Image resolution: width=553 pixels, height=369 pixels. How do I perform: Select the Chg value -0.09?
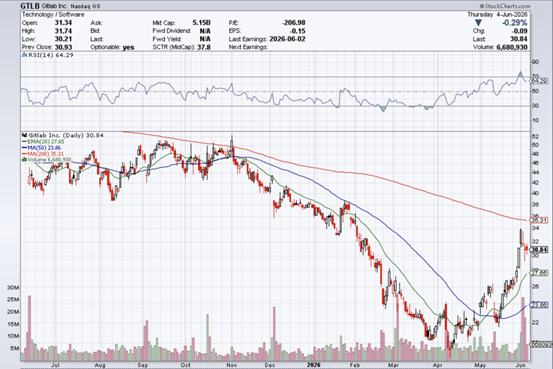519,31
